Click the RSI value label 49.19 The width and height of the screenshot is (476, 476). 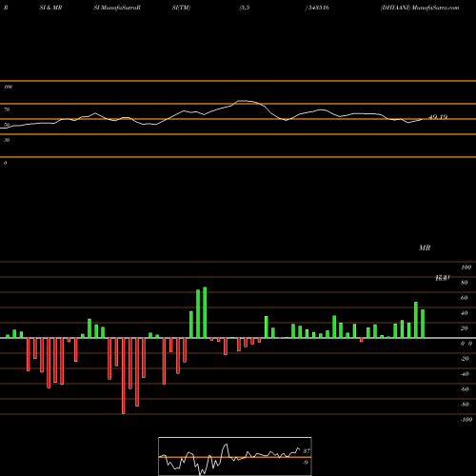tap(438, 117)
